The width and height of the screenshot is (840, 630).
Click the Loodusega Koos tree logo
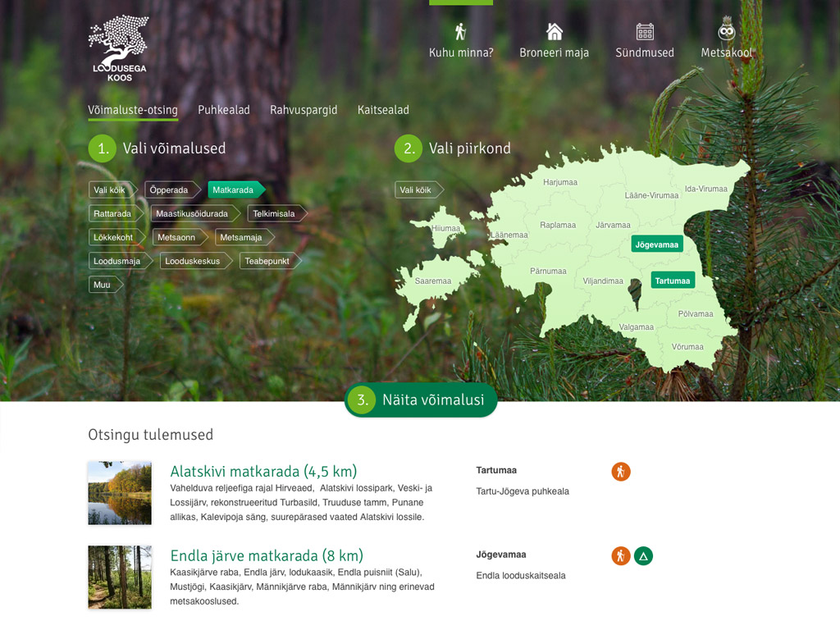119,48
